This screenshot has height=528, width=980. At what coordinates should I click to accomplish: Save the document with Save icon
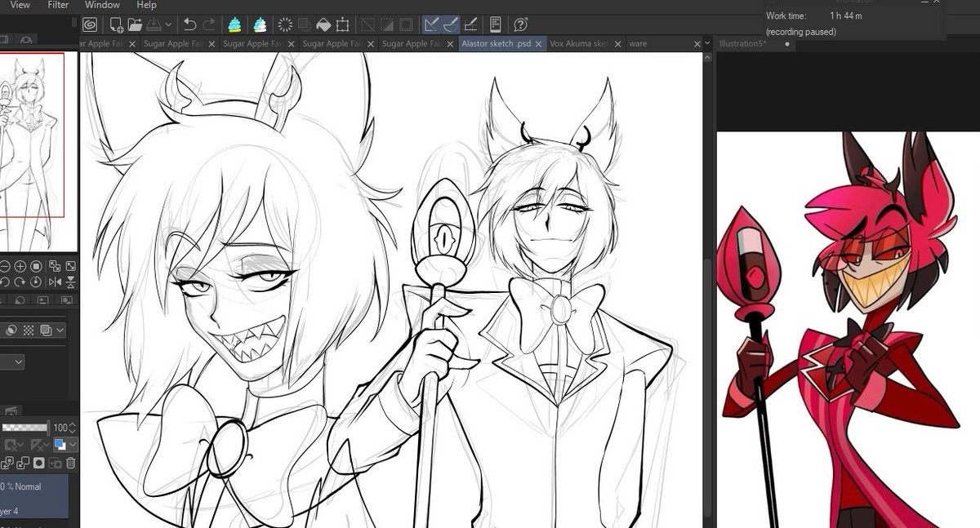tap(154, 24)
